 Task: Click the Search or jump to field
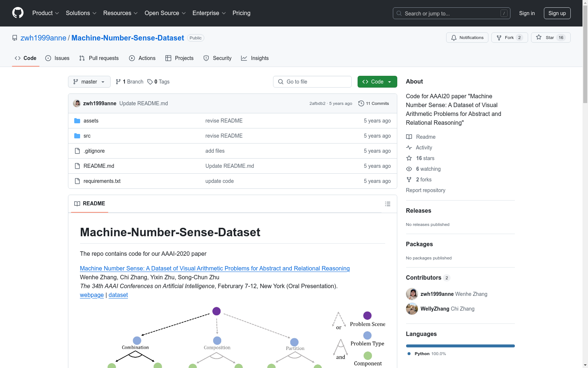452,13
